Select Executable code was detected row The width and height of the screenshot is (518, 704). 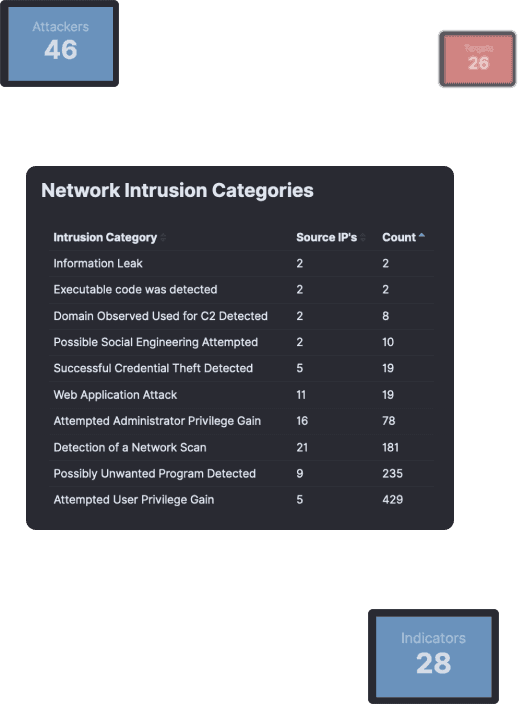(241, 290)
